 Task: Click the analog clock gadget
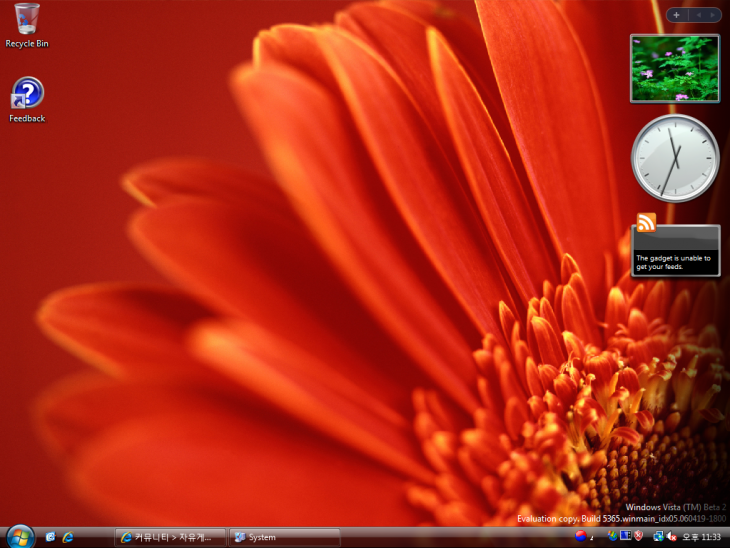click(675, 158)
